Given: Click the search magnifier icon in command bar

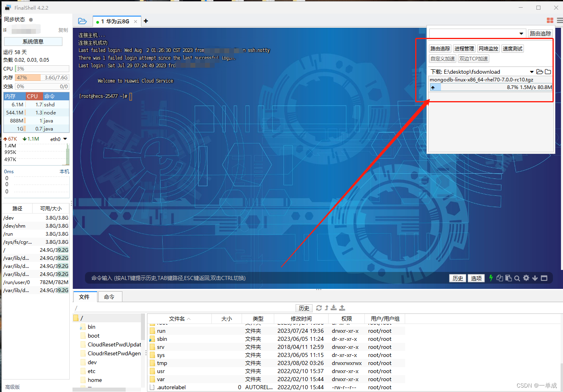Looking at the screenshot, I should [517, 278].
